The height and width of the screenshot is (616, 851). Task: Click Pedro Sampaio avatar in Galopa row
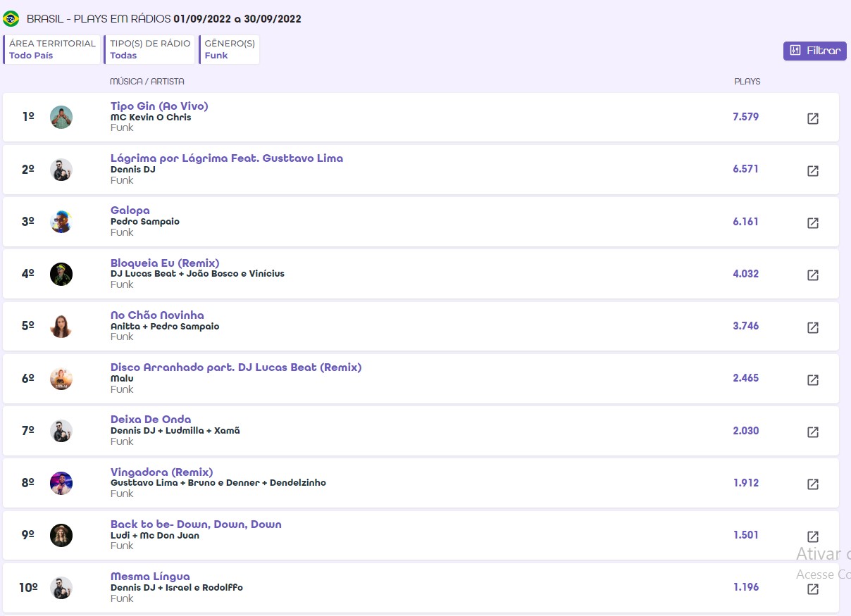(61, 222)
